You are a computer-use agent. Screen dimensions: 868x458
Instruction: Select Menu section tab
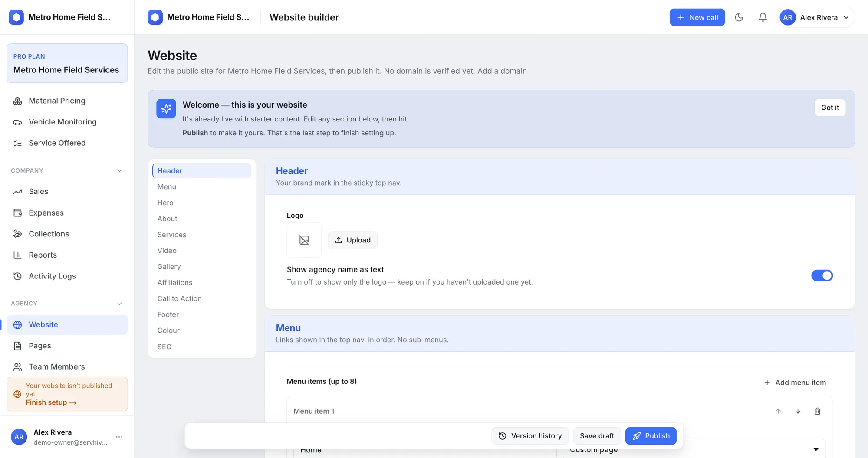point(202,187)
